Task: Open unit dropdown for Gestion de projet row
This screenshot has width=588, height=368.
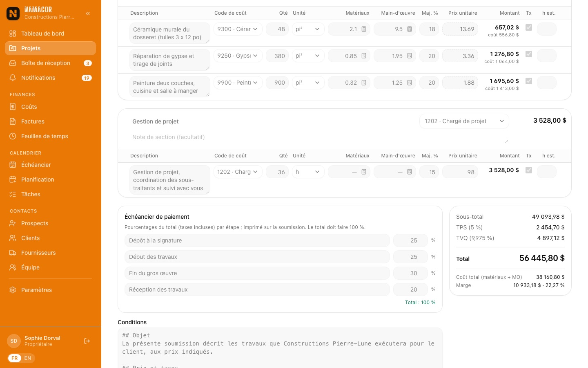Action: point(308,172)
